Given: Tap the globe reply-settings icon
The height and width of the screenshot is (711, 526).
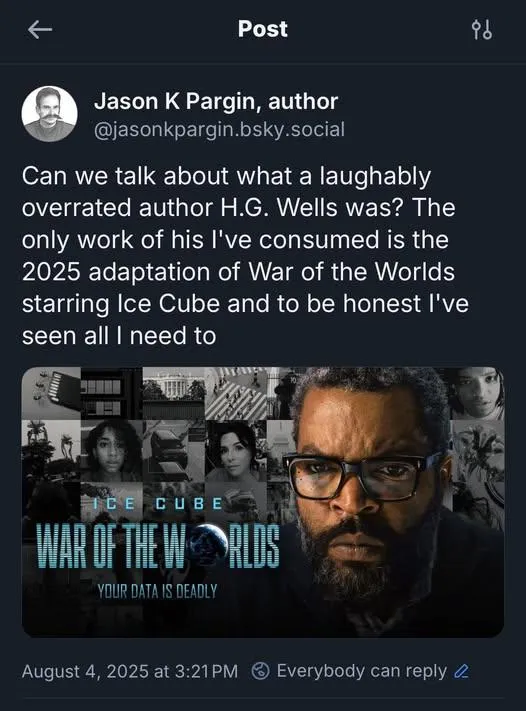Looking at the screenshot, I should (x=261, y=671).
